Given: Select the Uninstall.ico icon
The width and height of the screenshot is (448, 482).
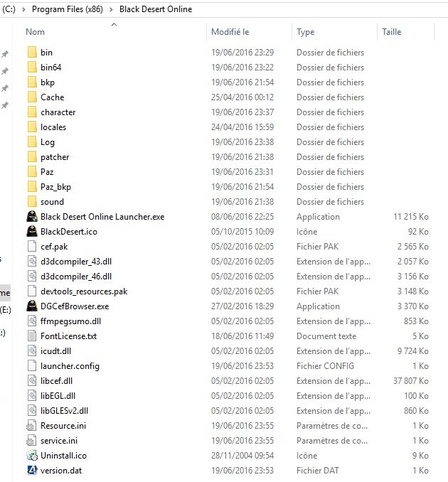Looking at the screenshot, I should click(31, 456).
